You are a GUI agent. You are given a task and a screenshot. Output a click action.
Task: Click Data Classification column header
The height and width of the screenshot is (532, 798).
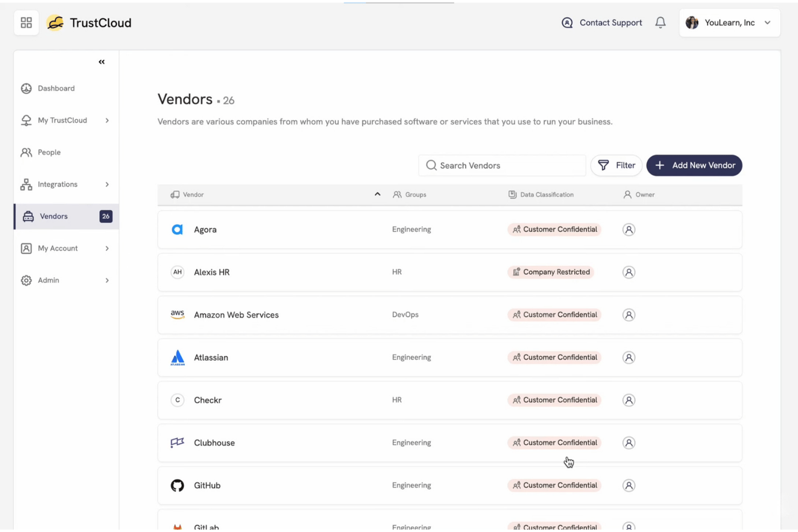coord(541,195)
